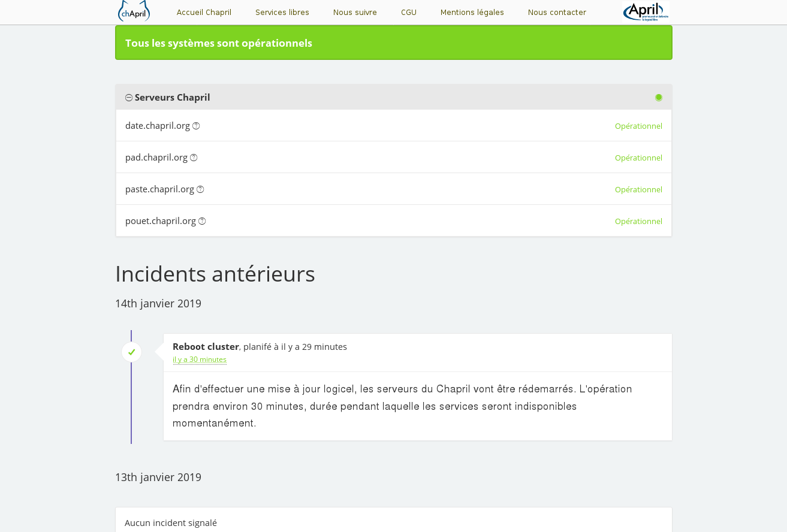Click the green status dot for Serveurs Chapril
The width and height of the screenshot is (787, 532).
pos(659,98)
